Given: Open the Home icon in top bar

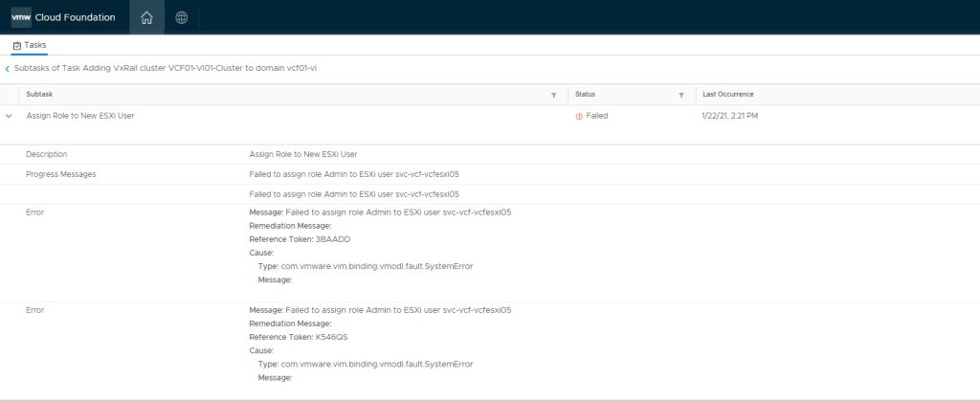Looking at the screenshot, I should pos(145,17).
